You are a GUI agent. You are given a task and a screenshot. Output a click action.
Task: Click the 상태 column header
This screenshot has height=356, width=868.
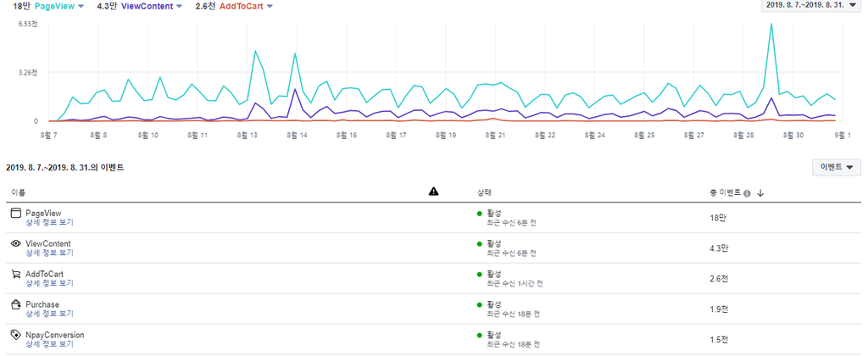click(x=484, y=192)
